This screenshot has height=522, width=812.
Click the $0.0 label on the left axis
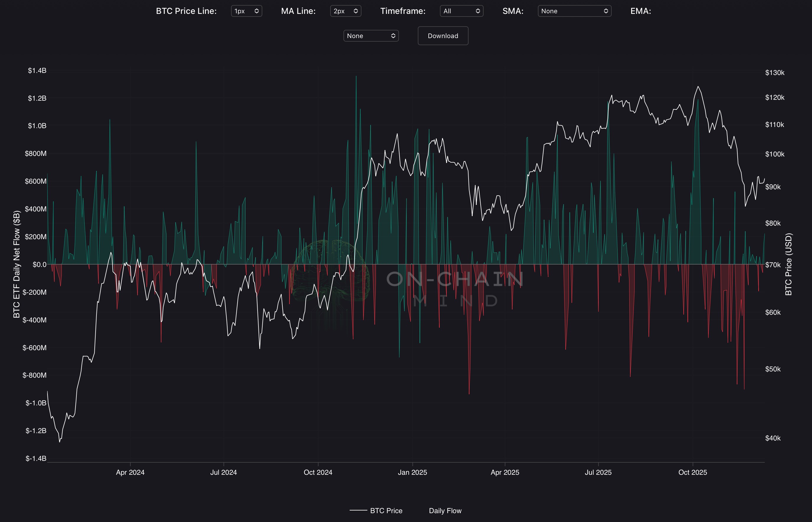coord(39,264)
